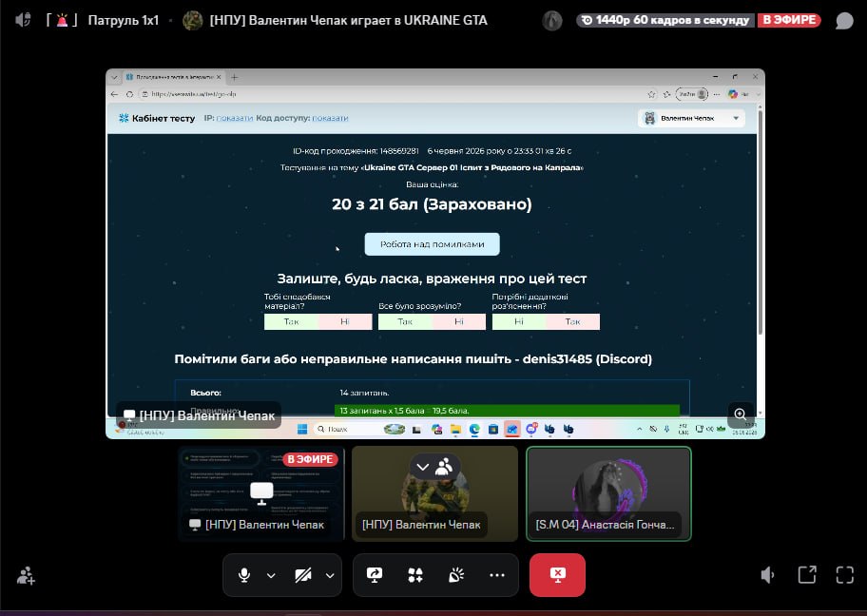Share your screen button

point(375,575)
